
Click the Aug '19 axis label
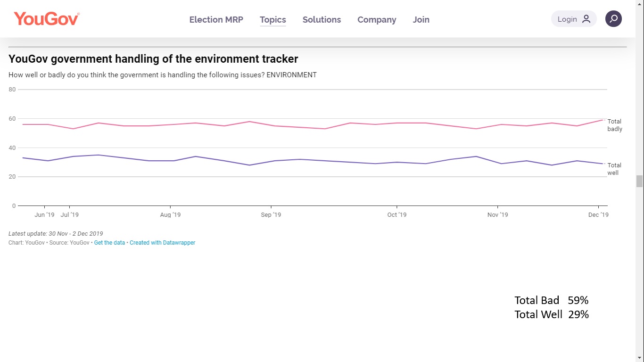tap(170, 215)
